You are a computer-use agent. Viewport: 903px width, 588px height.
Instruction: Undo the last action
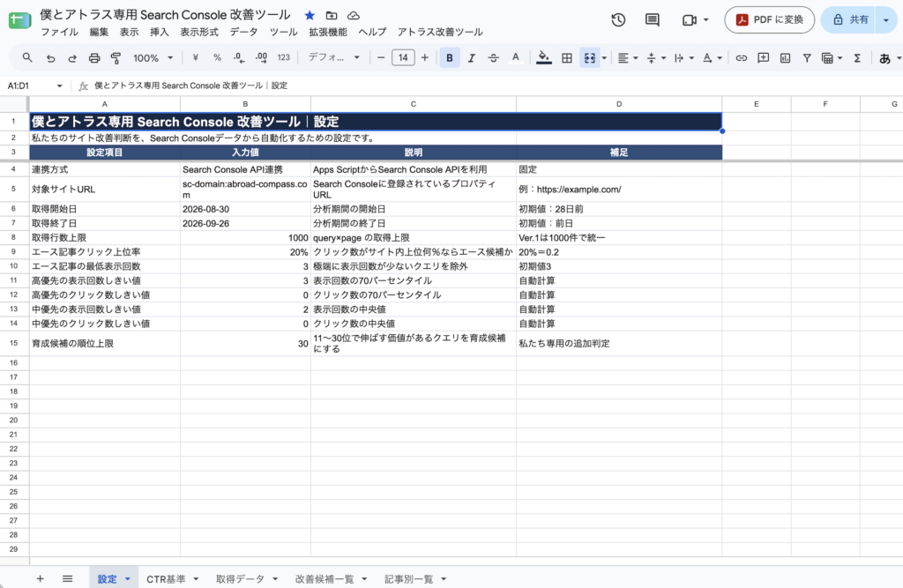pos(50,57)
